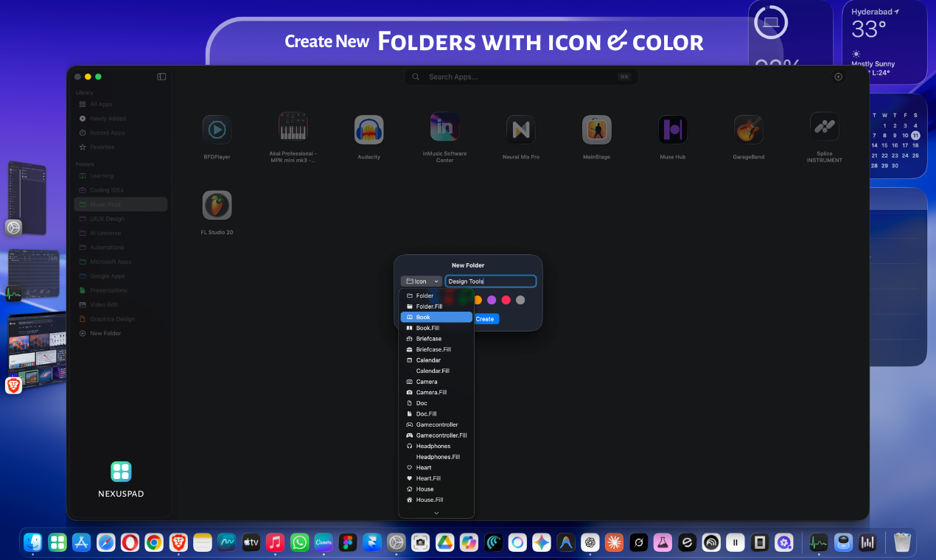Open inMusic Software Center icon
This screenshot has width=936, height=560.
(x=444, y=127)
